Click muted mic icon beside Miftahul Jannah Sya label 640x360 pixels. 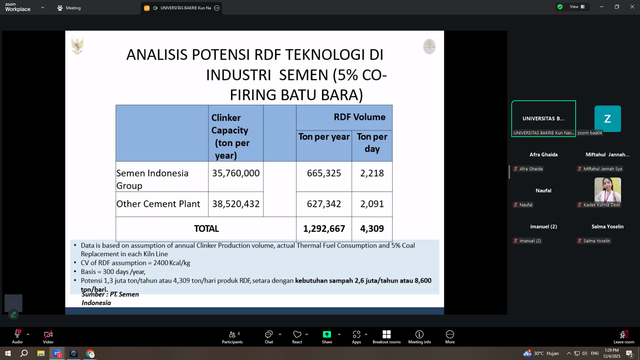[x=580, y=169]
